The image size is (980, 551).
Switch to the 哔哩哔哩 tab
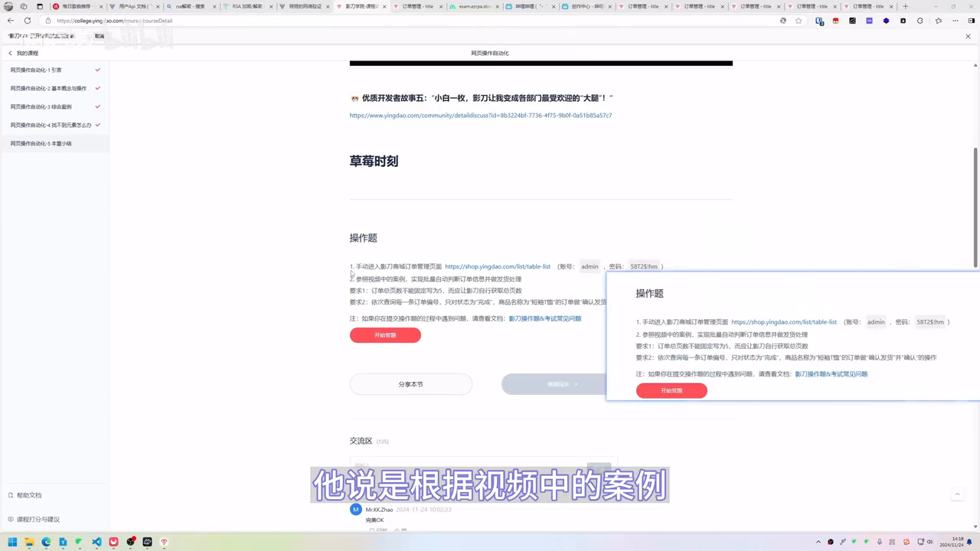531,6
